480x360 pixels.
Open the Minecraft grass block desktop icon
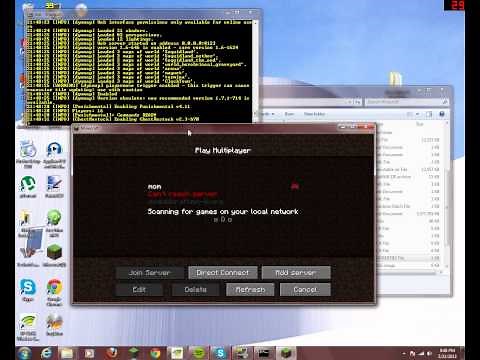54,256
